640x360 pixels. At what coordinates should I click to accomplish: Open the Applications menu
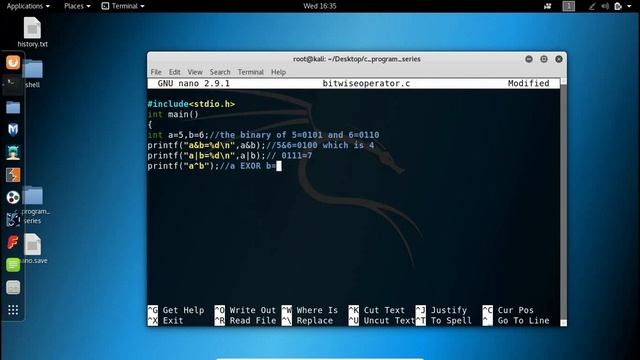28,6
